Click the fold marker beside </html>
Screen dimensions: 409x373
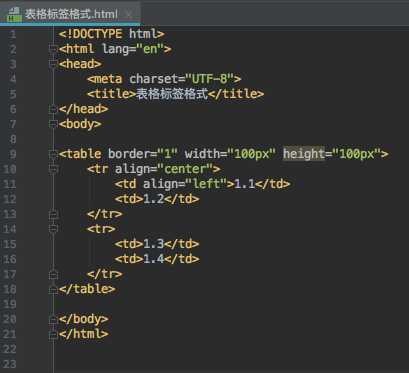coord(53,334)
